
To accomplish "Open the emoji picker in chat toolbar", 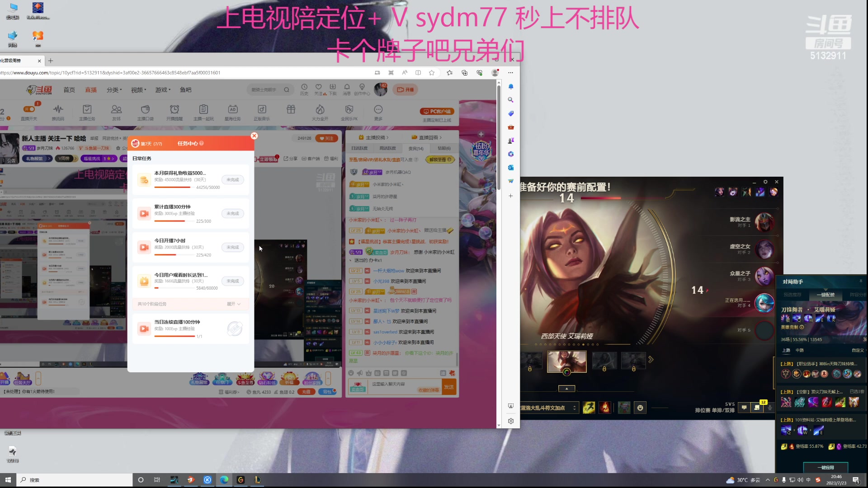I will coord(351,373).
